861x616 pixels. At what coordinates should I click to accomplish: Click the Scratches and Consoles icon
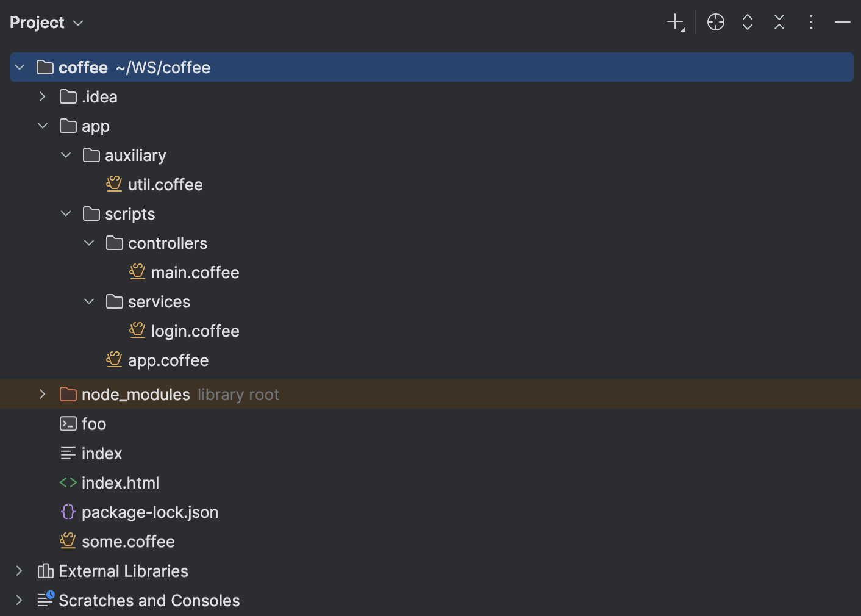pyautogui.click(x=45, y=600)
